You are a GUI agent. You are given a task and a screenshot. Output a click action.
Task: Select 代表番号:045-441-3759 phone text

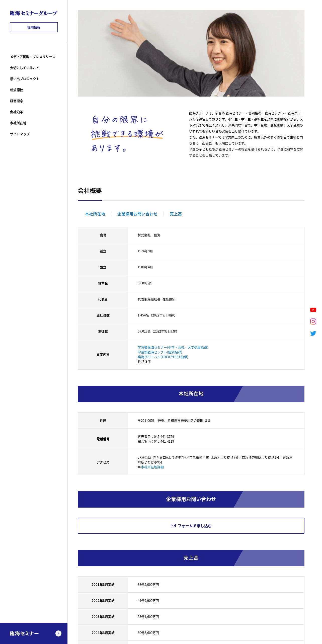(156, 437)
